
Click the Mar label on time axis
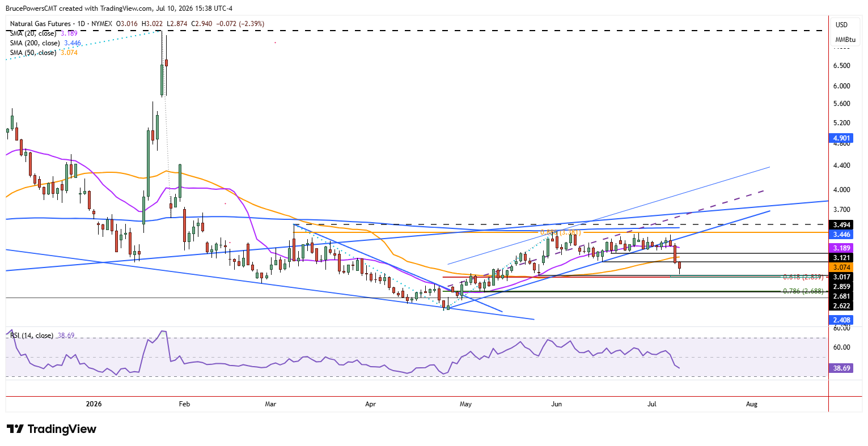point(270,404)
